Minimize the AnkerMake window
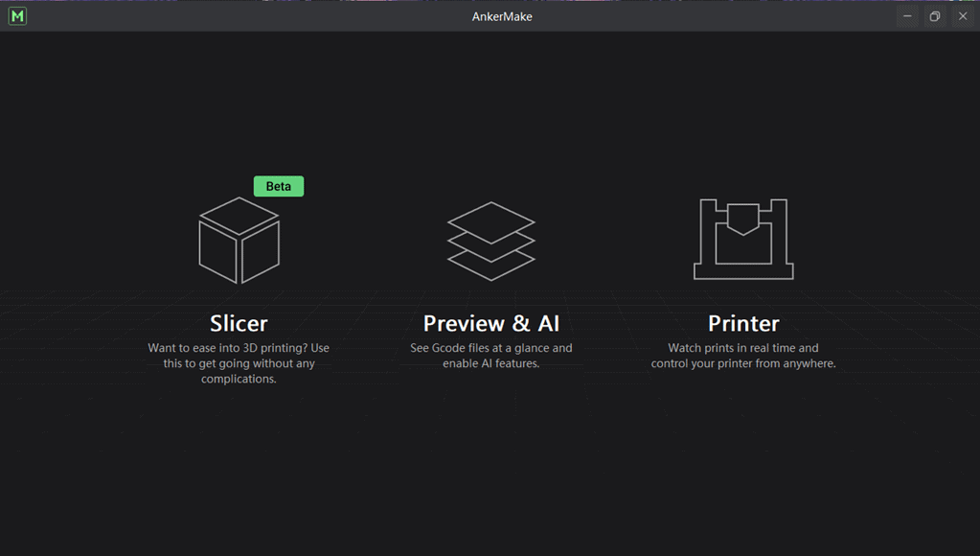The height and width of the screenshot is (556, 980). pyautogui.click(x=907, y=16)
